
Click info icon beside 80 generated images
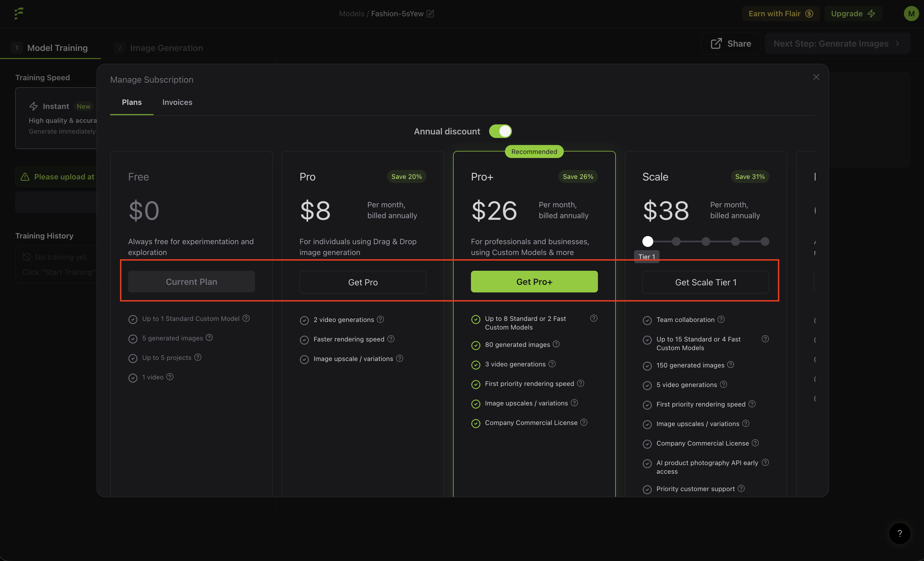(x=556, y=344)
